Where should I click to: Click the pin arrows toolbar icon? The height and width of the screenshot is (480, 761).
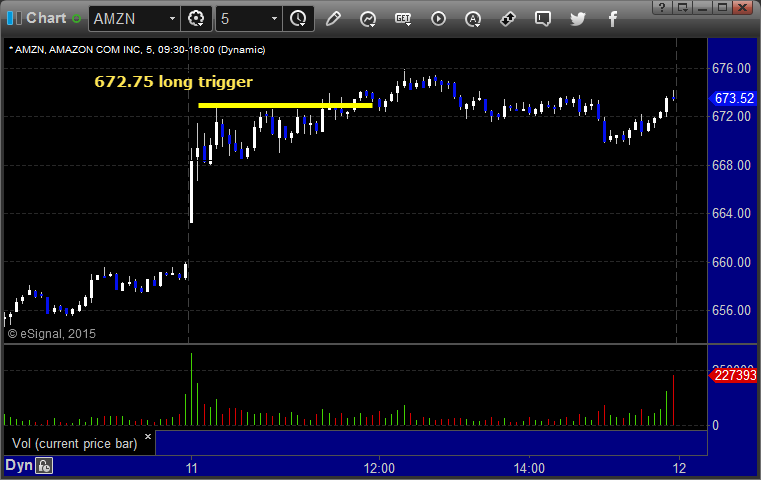[508, 19]
